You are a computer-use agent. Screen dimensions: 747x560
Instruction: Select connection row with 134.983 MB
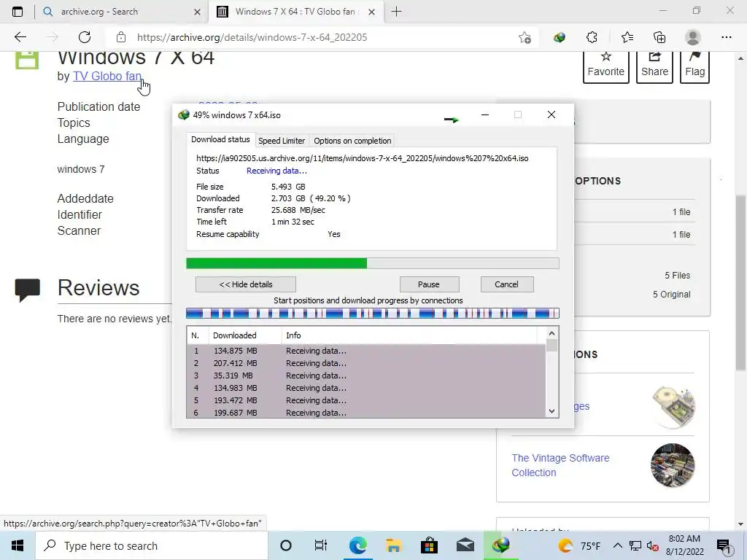tap(366, 388)
